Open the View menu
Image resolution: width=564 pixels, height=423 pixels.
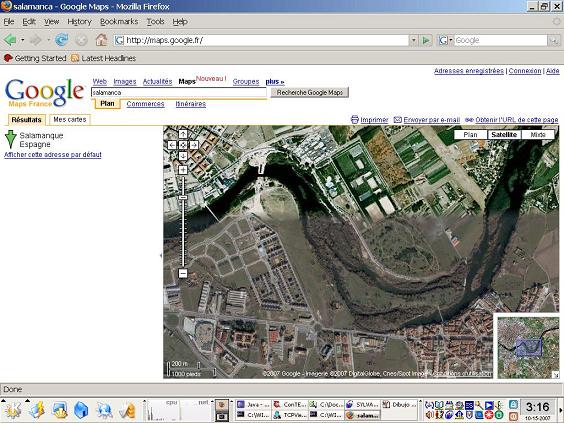(51, 22)
